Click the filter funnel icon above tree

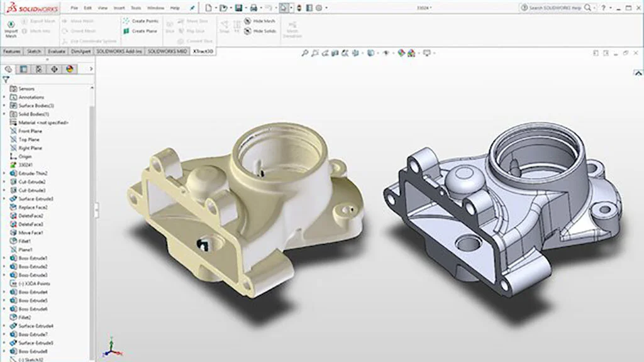(6, 80)
